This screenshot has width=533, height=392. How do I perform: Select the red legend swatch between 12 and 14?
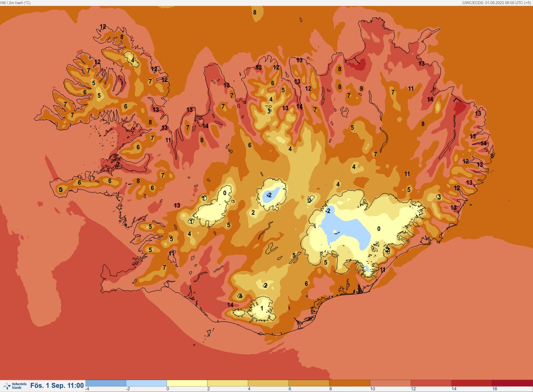tap(431, 383)
